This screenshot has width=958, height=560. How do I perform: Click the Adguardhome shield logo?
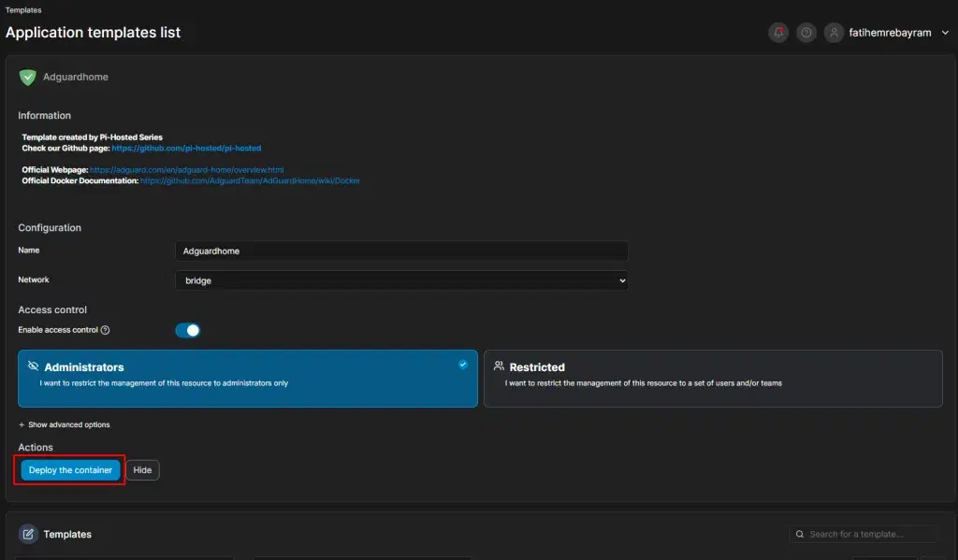[x=27, y=77]
